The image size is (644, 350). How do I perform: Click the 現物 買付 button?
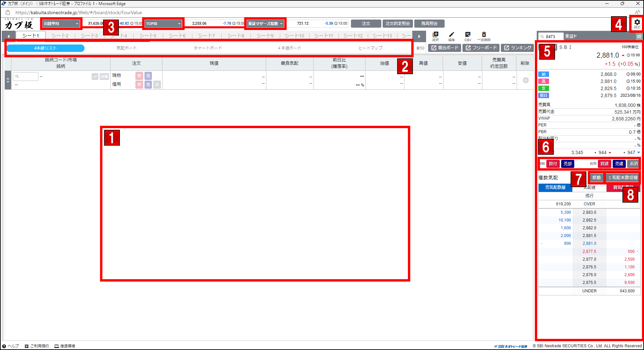pyautogui.click(x=553, y=164)
